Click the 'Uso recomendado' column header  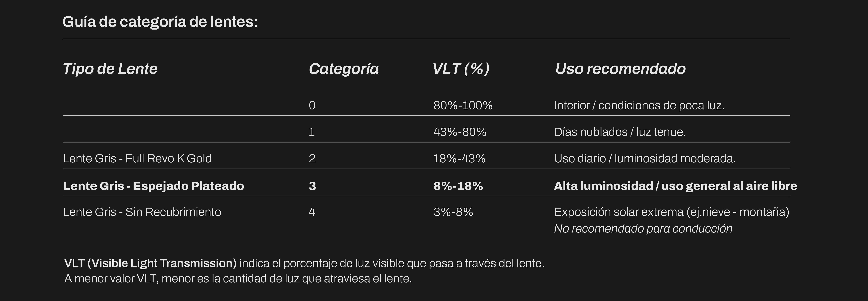pos(620,69)
